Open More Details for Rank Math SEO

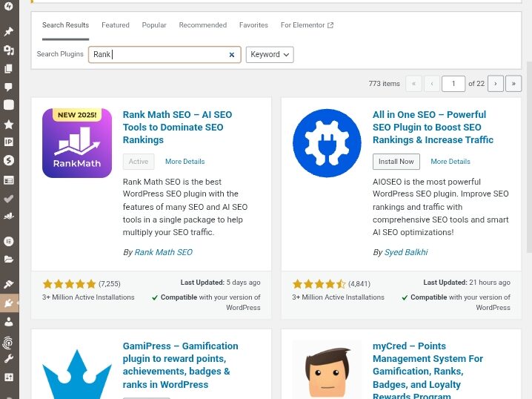[x=184, y=162]
